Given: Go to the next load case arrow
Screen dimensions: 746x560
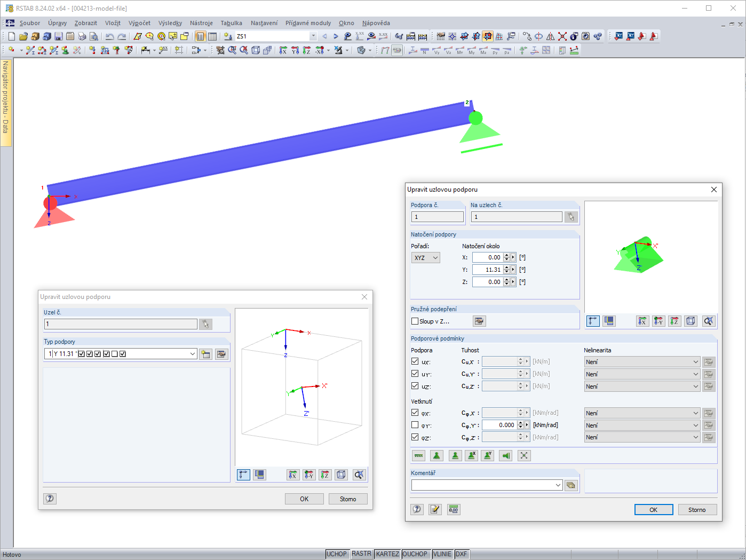Looking at the screenshot, I should (x=336, y=36).
